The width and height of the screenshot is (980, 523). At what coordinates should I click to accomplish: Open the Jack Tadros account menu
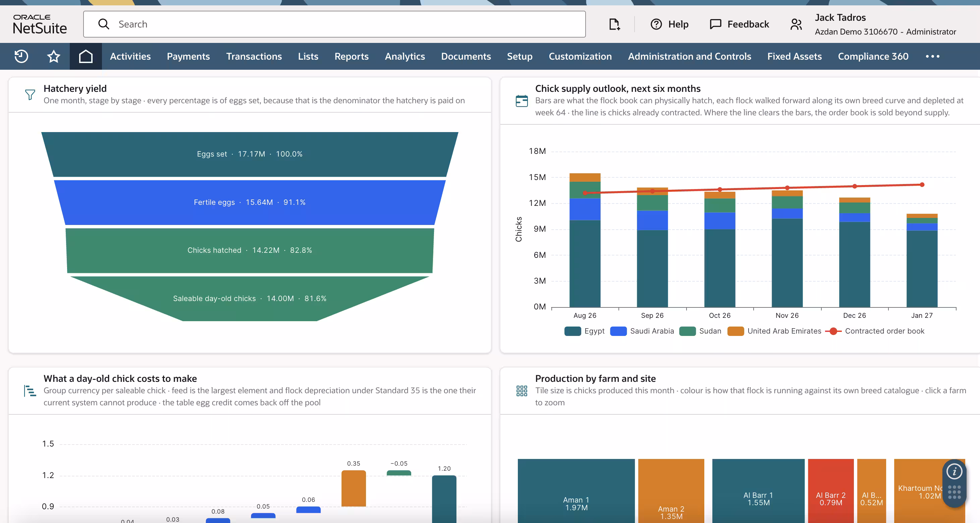click(x=885, y=24)
